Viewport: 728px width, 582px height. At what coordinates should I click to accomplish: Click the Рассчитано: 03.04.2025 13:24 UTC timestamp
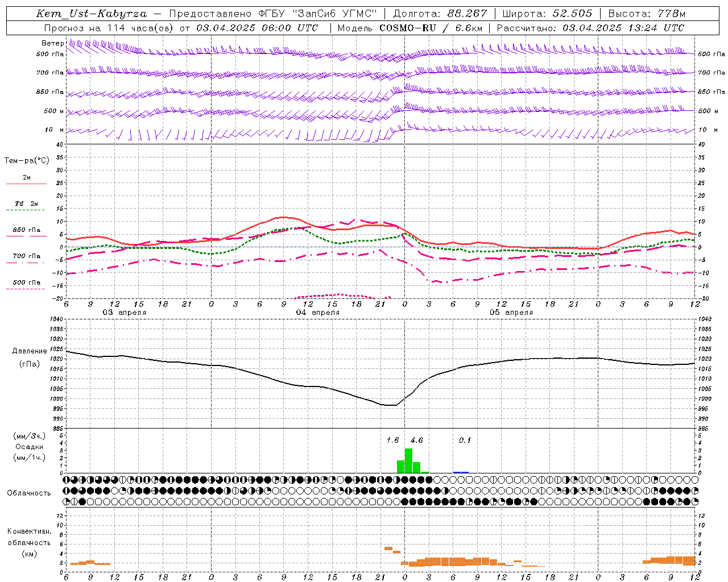590,28
